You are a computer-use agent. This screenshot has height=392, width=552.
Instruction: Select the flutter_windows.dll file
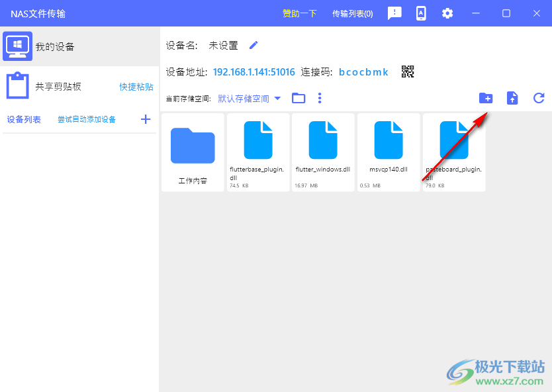323,152
